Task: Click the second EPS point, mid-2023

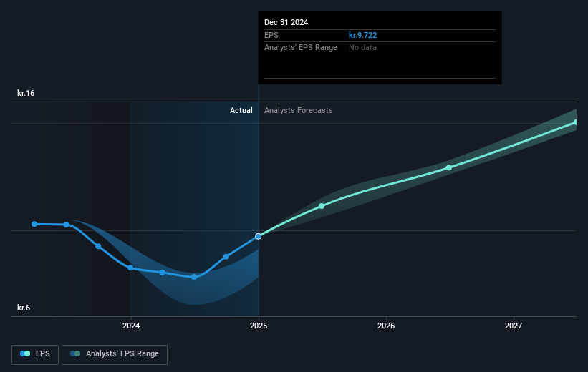Action: tap(66, 225)
